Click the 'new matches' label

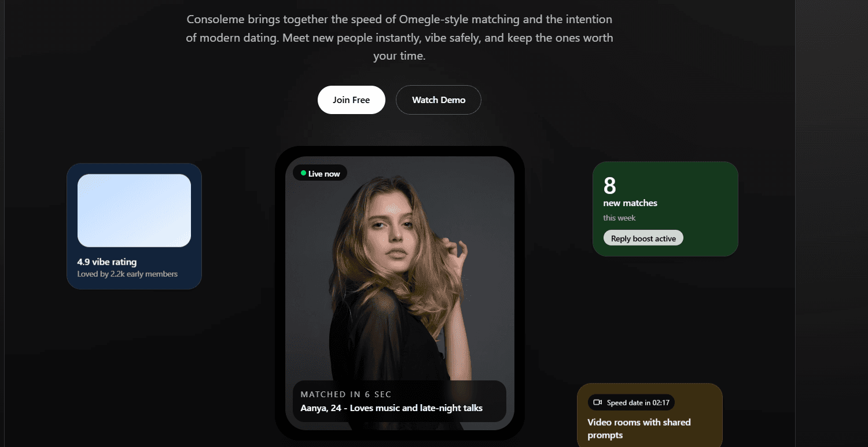[630, 203]
